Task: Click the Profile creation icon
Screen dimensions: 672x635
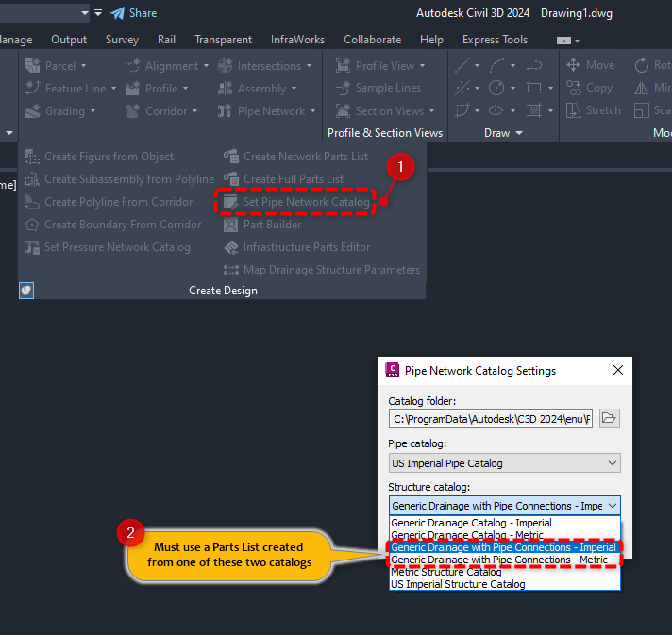Action: click(x=133, y=89)
